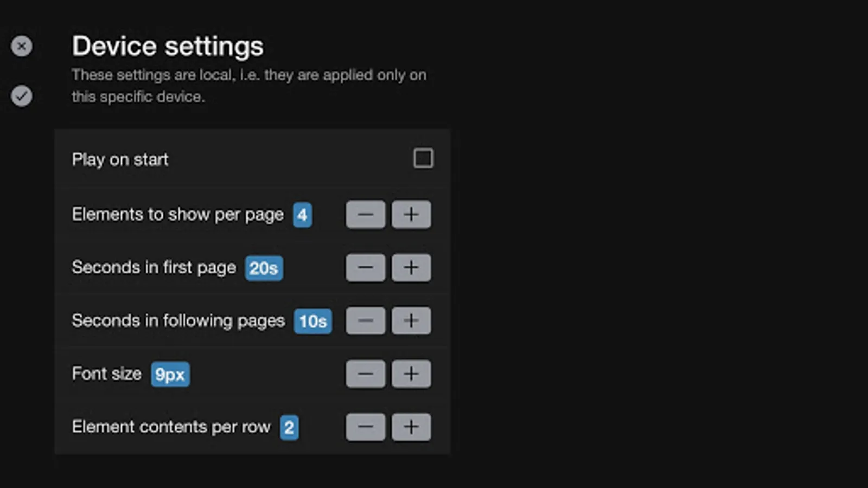
Task: Click the 4 elements-per-page value badge
Action: click(302, 215)
